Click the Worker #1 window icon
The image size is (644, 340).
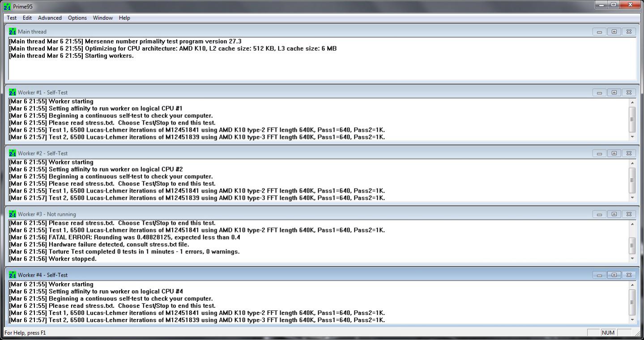click(12, 92)
